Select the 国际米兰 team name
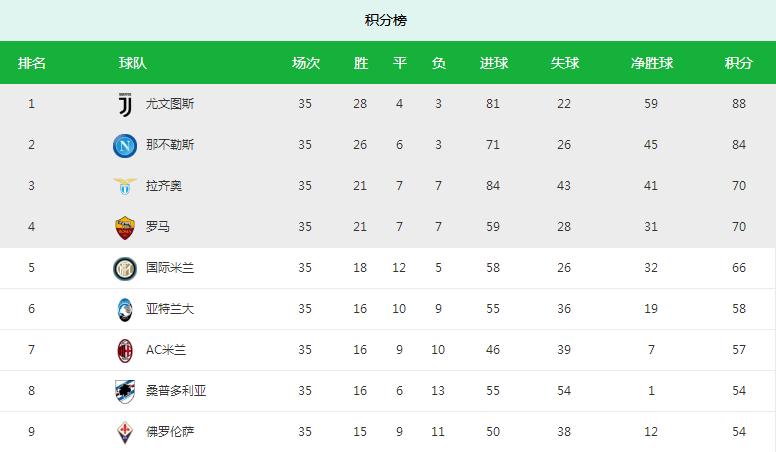The width and height of the screenshot is (776, 452). 170,268
